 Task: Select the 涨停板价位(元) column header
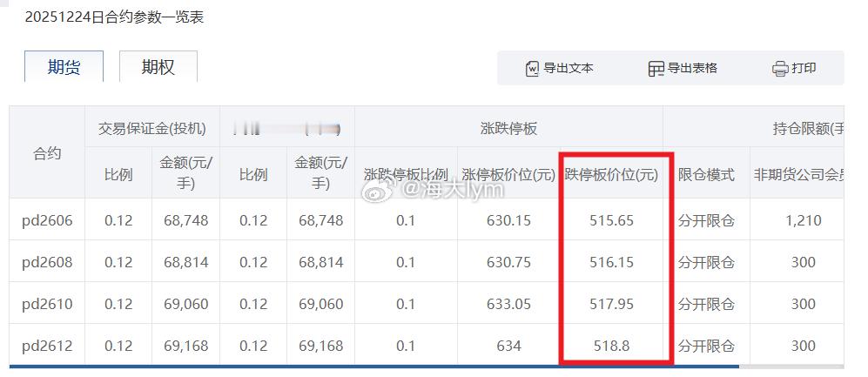point(508,175)
